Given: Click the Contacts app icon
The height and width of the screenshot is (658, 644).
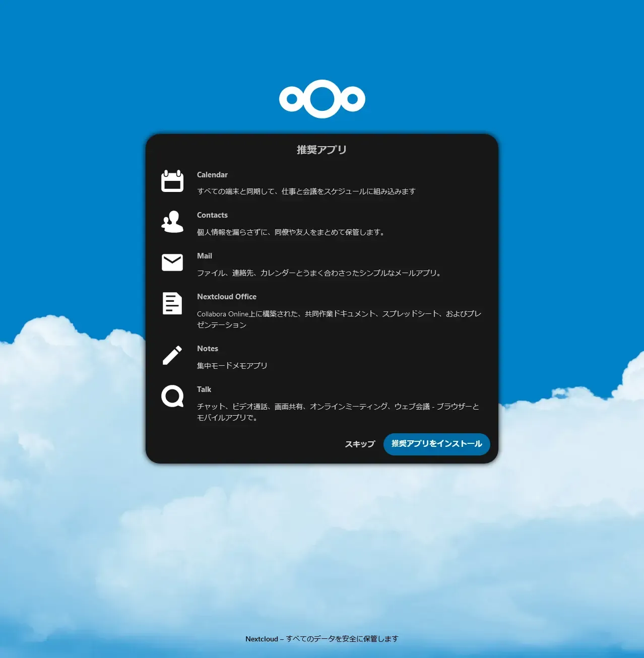Looking at the screenshot, I should (x=172, y=222).
